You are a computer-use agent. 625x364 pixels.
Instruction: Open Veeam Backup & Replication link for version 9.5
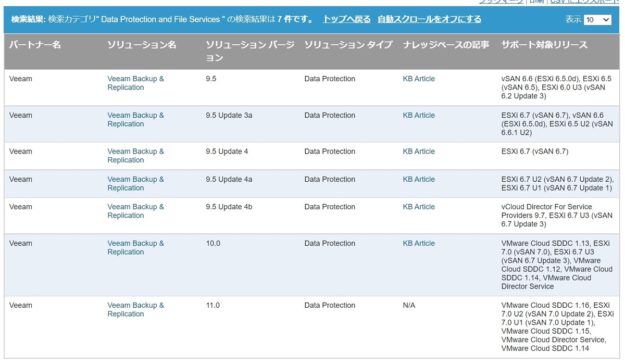[135, 83]
